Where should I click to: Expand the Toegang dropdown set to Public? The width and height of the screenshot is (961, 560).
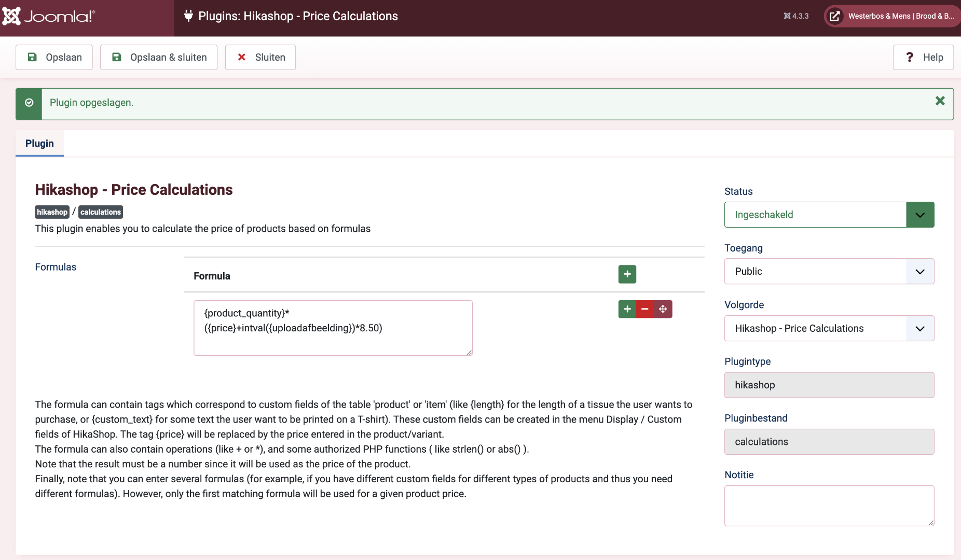[x=829, y=271]
